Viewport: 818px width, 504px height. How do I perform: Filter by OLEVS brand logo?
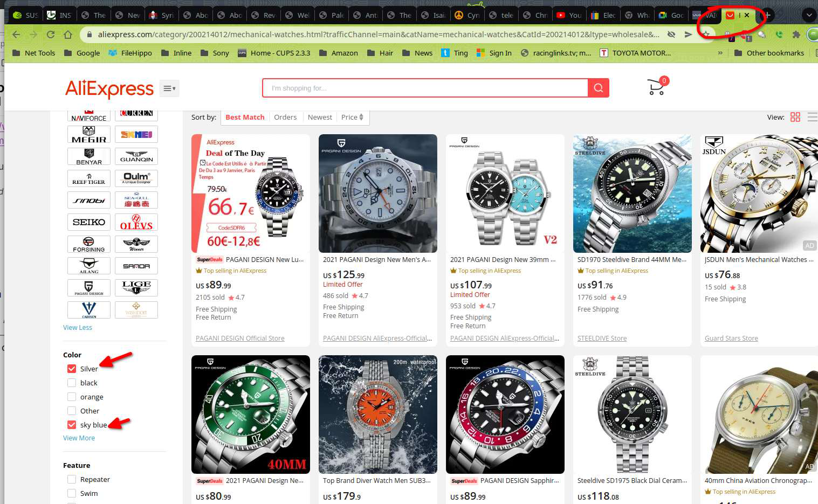click(136, 222)
